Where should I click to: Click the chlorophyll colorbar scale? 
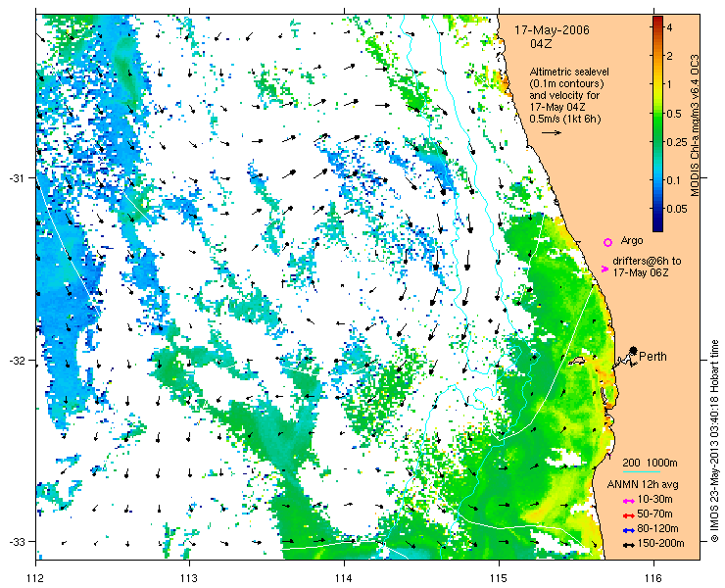coord(658,123)
